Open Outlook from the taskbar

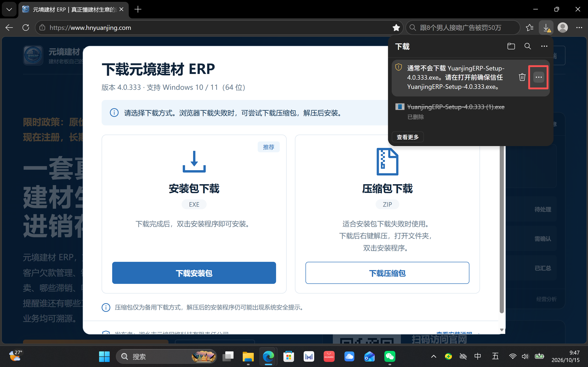(x=369, y=357)
